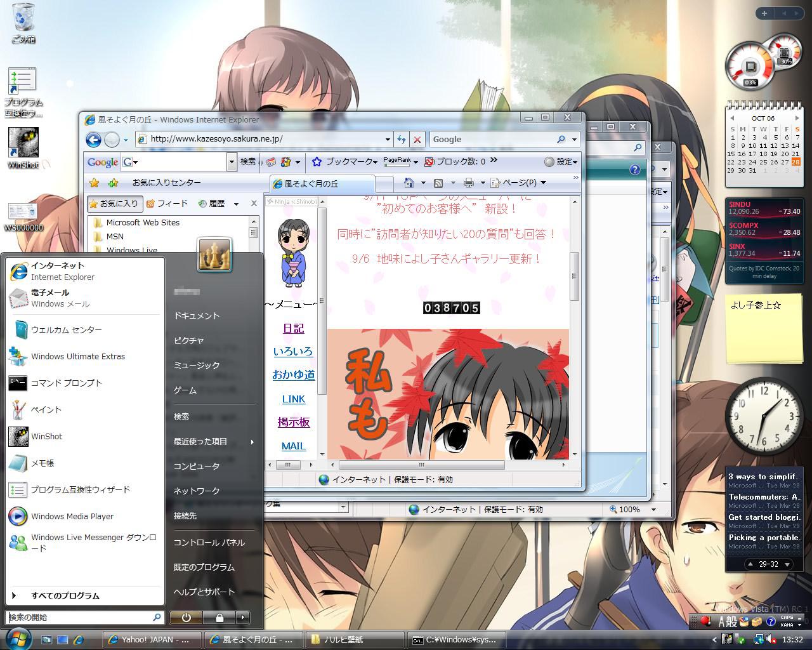Click the IE page vertical scrollbar thumb

[x=573, y=276]
